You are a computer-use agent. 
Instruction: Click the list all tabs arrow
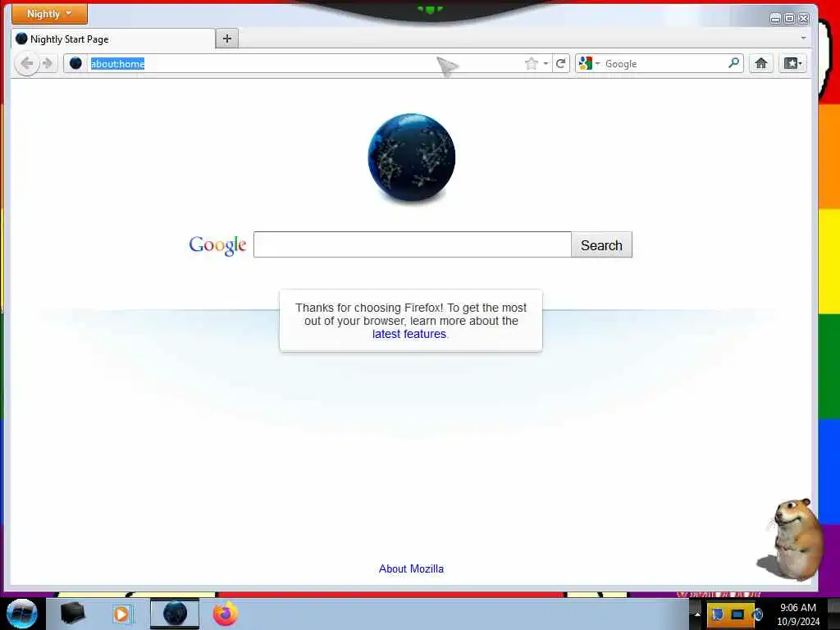[803, 38]
